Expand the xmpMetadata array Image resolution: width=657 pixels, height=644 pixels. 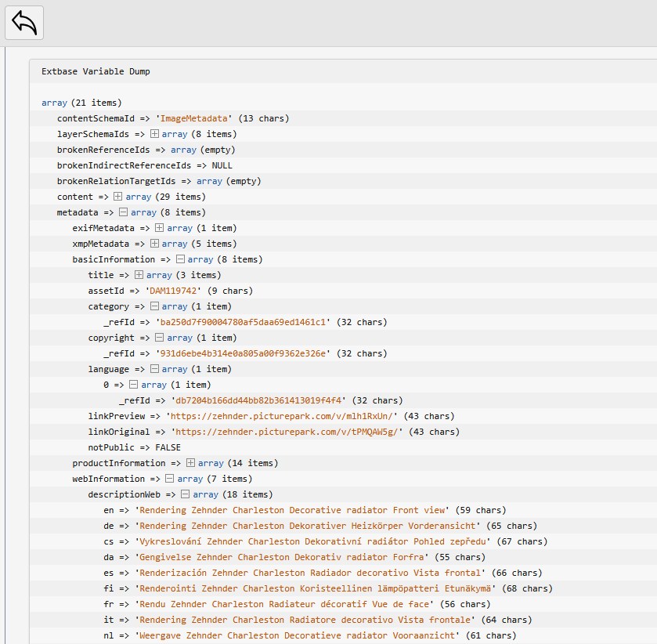155,244
